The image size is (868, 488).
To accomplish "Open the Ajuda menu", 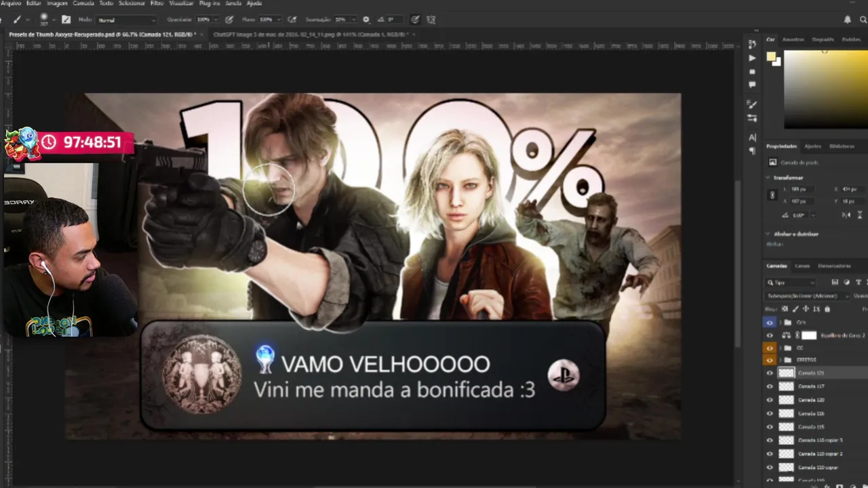I will tap(254, 3).
